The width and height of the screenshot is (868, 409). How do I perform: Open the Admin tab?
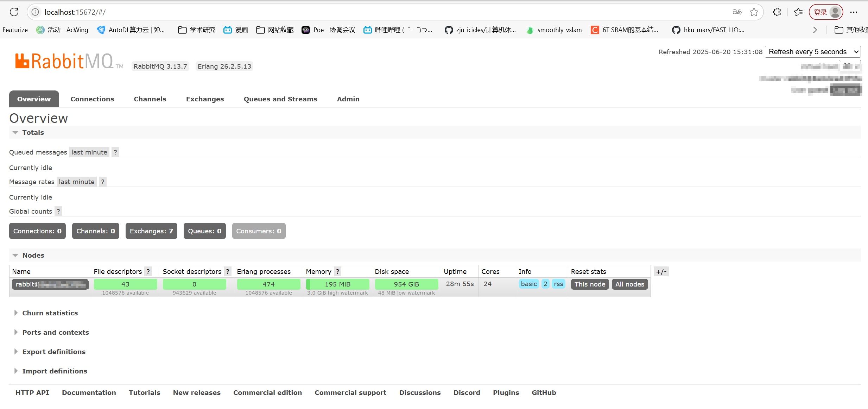click(348, 99)
